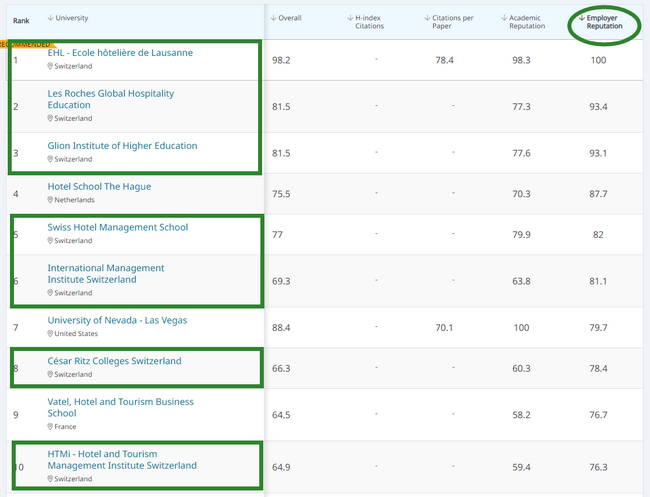The width and height of the screenshot is (650, 497).
Task: Select academic reputation value 63.8
Action: coord(521,281)
